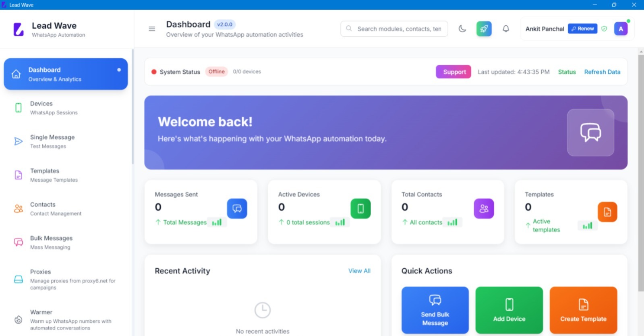The image size is (644, 336).
Task: Restore down the Lead Wave window
Action: pos(614,5)
